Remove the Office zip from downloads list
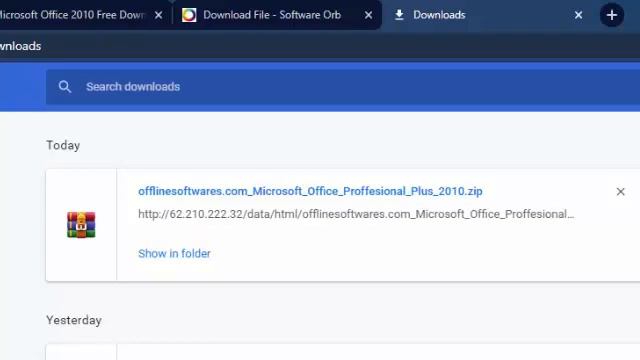The image size is (640, 360). [620, 191]
